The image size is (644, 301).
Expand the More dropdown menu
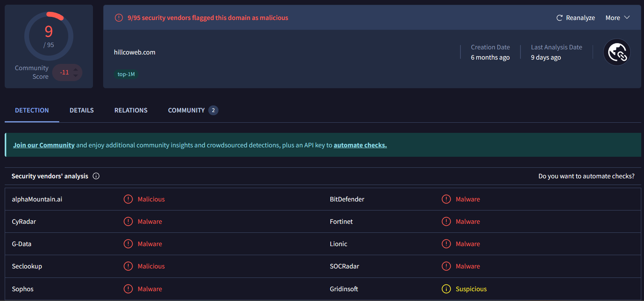[x=617, y=18]
